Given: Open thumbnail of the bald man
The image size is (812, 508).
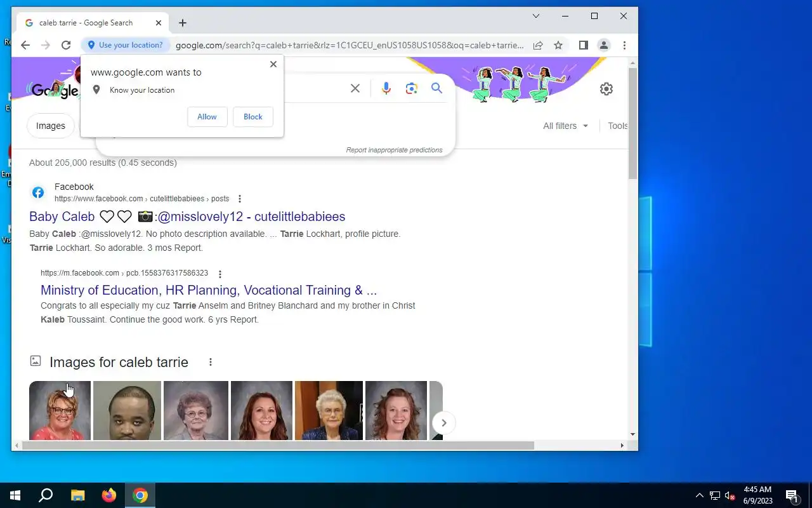Looking at the screenshot, I should click(x=127, y=410).
